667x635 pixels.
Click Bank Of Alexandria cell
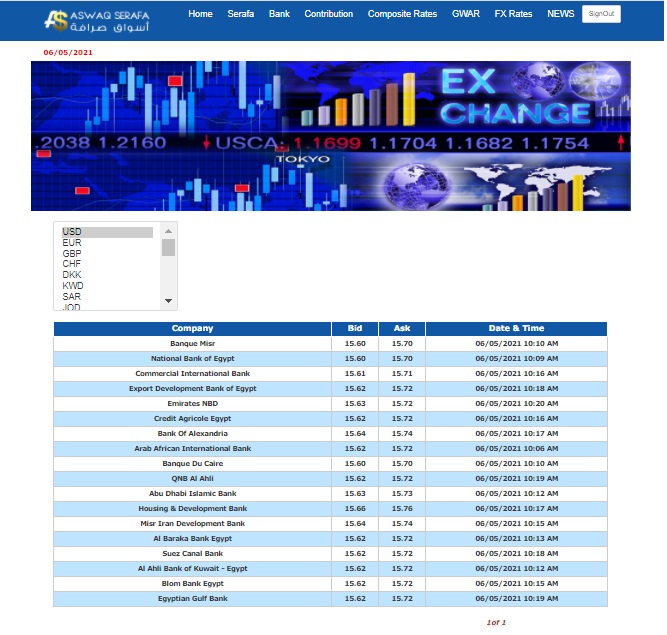[x=192, y=433]
